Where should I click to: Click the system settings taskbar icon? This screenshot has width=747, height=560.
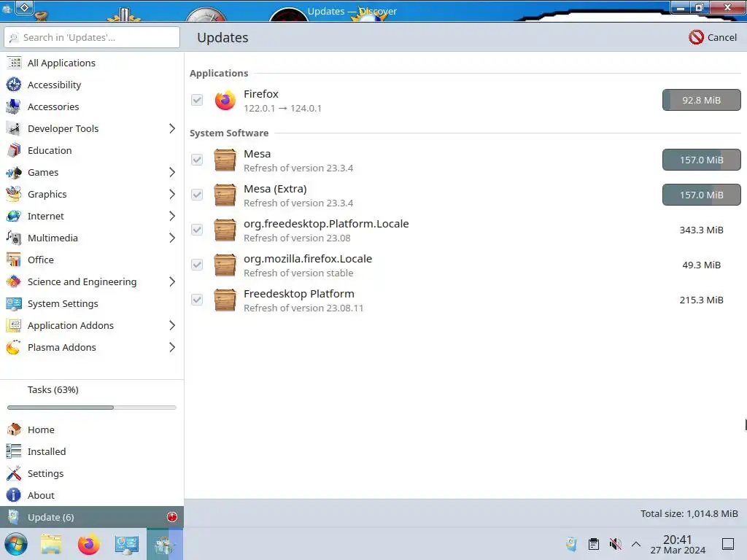(127, 544)
